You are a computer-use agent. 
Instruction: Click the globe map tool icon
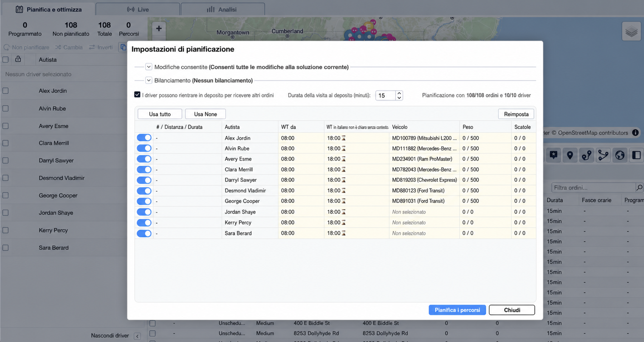620,155
